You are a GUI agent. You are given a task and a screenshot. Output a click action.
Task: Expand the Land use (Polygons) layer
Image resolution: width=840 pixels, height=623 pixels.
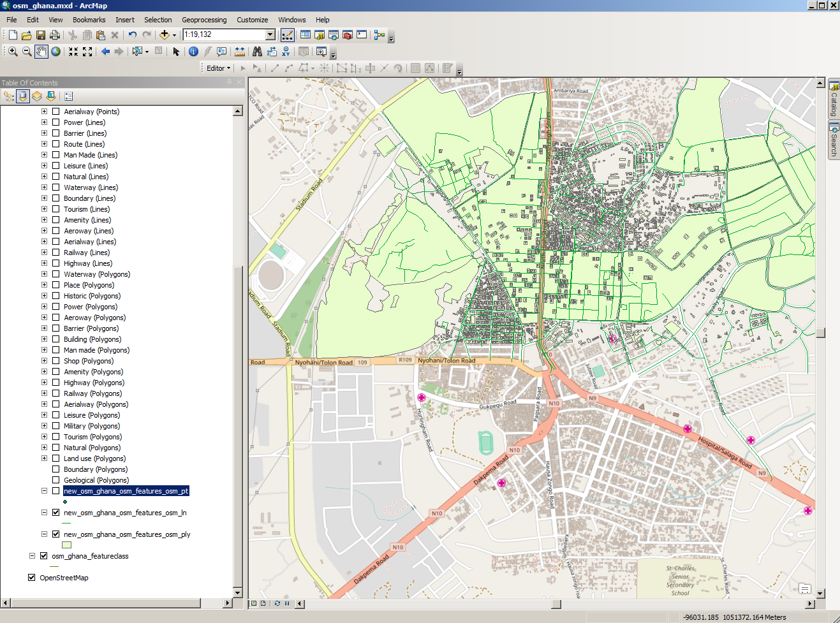44,458
